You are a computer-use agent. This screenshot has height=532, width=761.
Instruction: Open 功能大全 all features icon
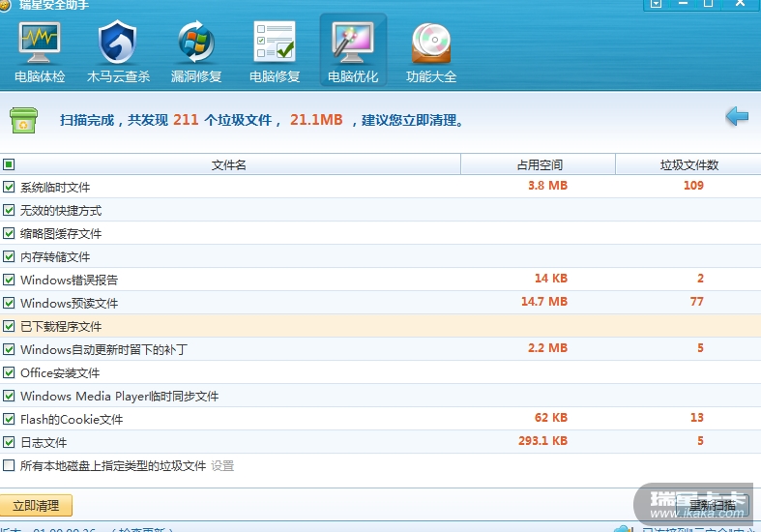(x=431, y=52)
